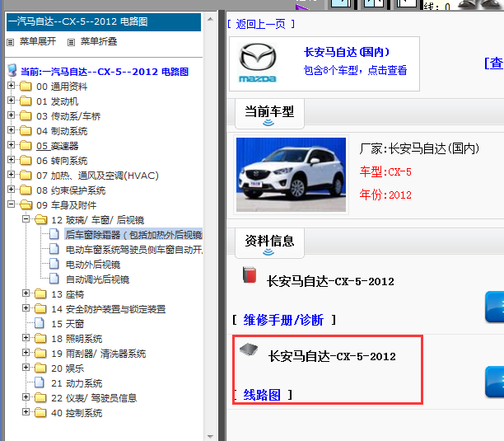Open the 21 动力系统 entry
The height and width of the screenshot is (441, 504).
pos(77,383)
